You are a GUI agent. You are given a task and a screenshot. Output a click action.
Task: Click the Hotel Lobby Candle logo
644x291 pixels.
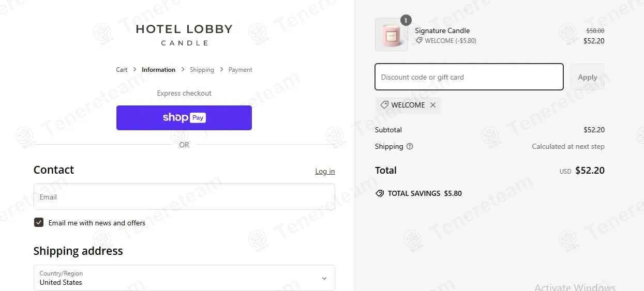184,35
